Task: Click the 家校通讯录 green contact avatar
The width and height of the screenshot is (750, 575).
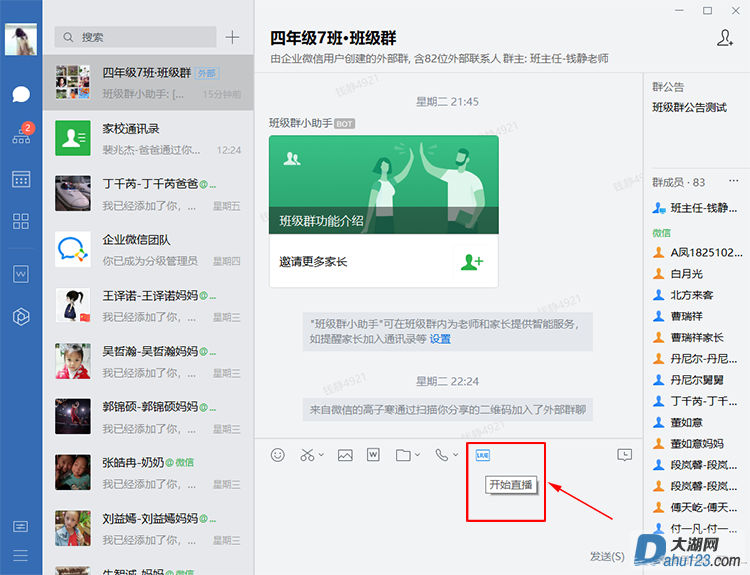Action: (73, 138)
